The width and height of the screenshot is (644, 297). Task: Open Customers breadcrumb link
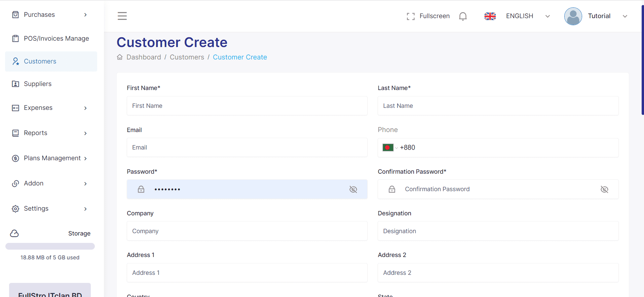point(187,57)
